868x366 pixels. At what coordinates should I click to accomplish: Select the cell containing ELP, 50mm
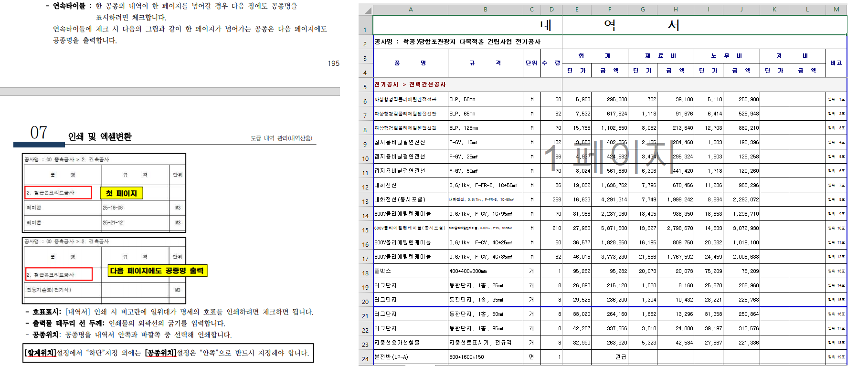click(485, 99)
